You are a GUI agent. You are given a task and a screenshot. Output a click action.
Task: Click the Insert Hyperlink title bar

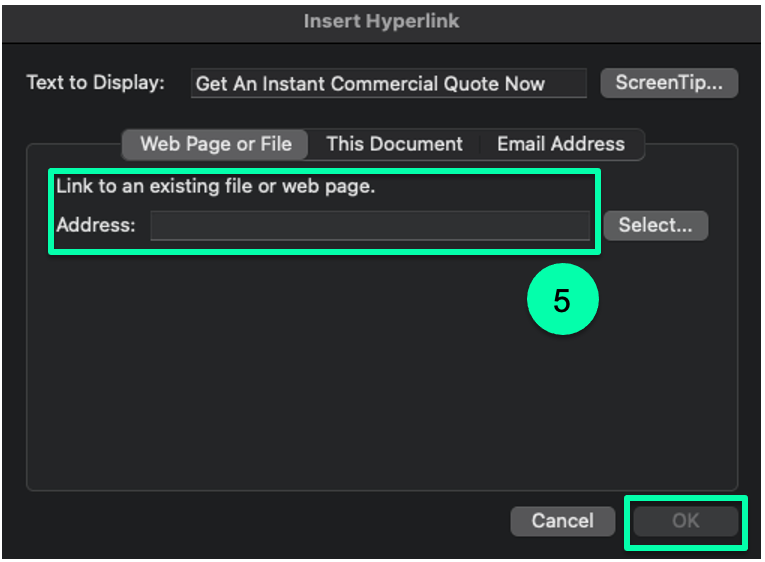(x=382, y=22)
